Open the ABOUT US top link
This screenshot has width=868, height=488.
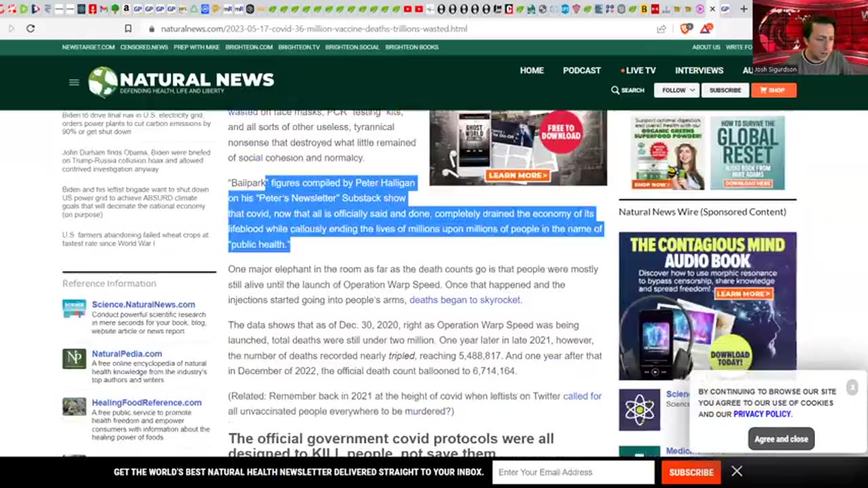[706, 47]
